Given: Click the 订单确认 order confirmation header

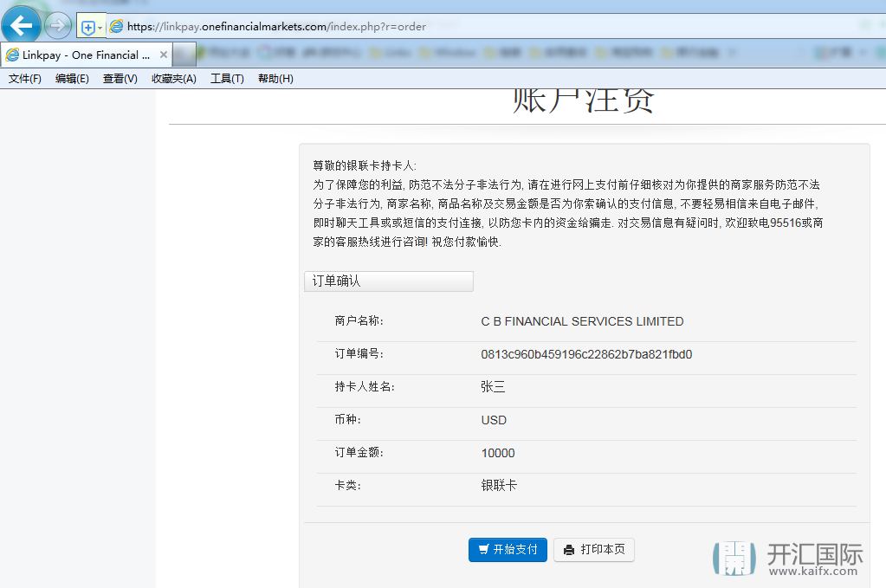Looking at the screenshot, I should point(388,281).
